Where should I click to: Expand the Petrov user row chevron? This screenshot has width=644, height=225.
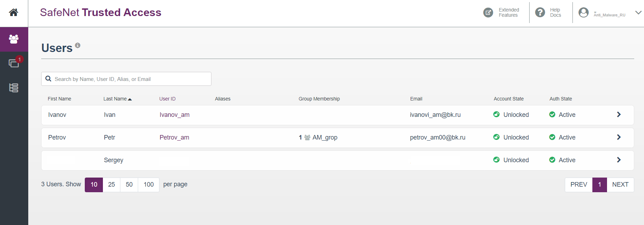[619, 137]
